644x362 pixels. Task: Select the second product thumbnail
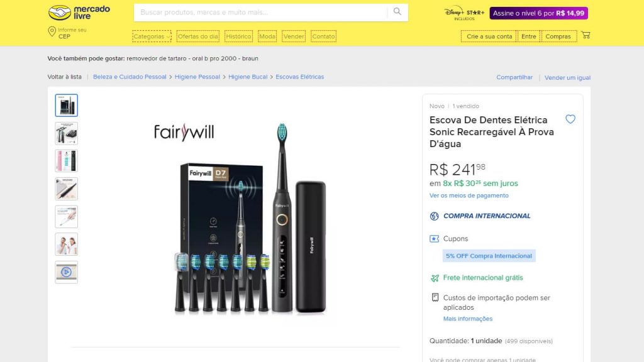pos(67,133)
